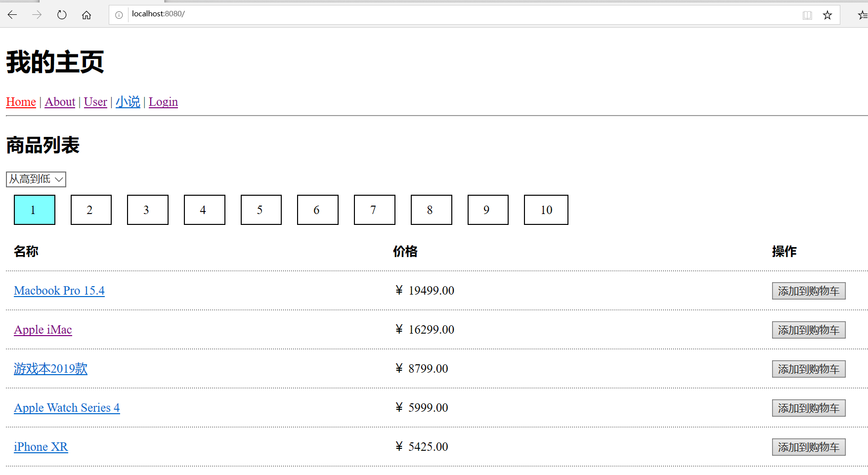Open the About navigation link
Viewport: 868px width, 475px height.
[60, 102]
